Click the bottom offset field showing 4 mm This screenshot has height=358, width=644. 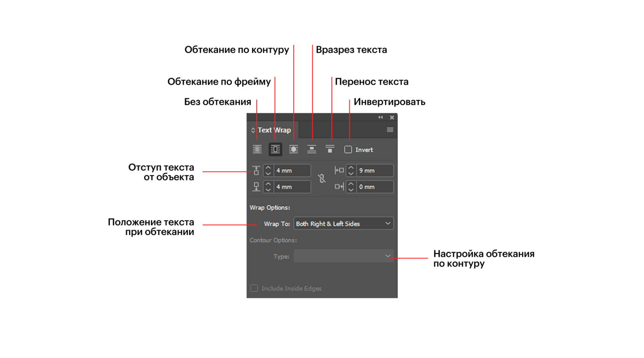point(292,187)
